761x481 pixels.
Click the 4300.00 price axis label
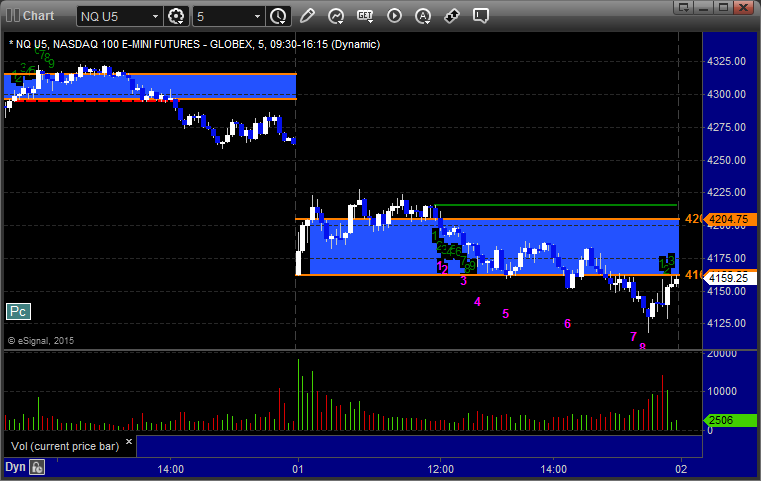pos(727,94)
